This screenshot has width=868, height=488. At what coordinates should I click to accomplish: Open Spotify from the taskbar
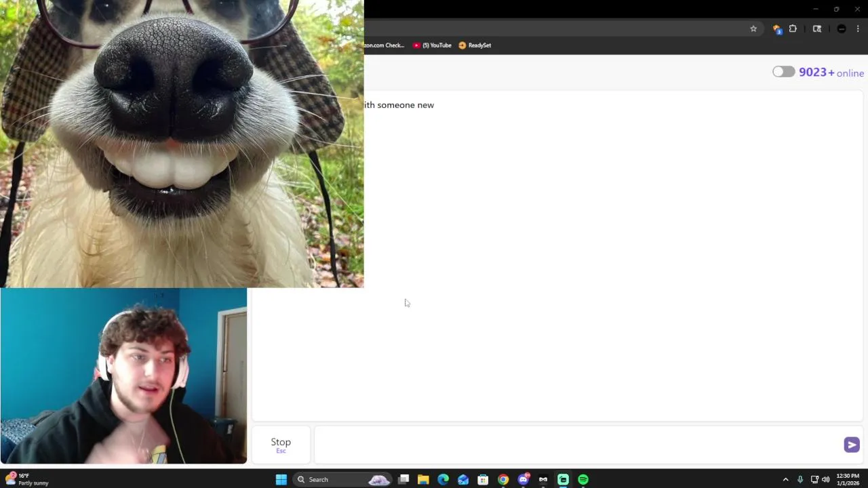pyautogui.click(x=583, y=479)
